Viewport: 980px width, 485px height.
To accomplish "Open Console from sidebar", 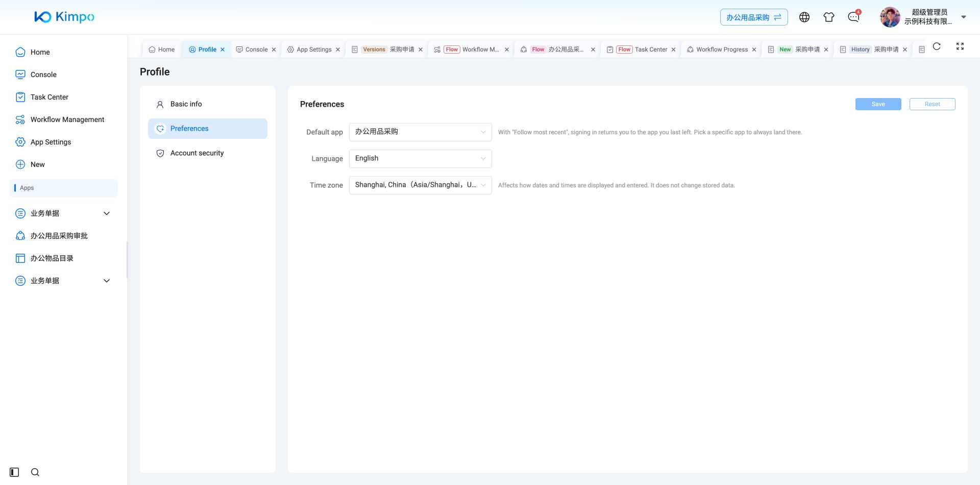I will coord(64,75).
